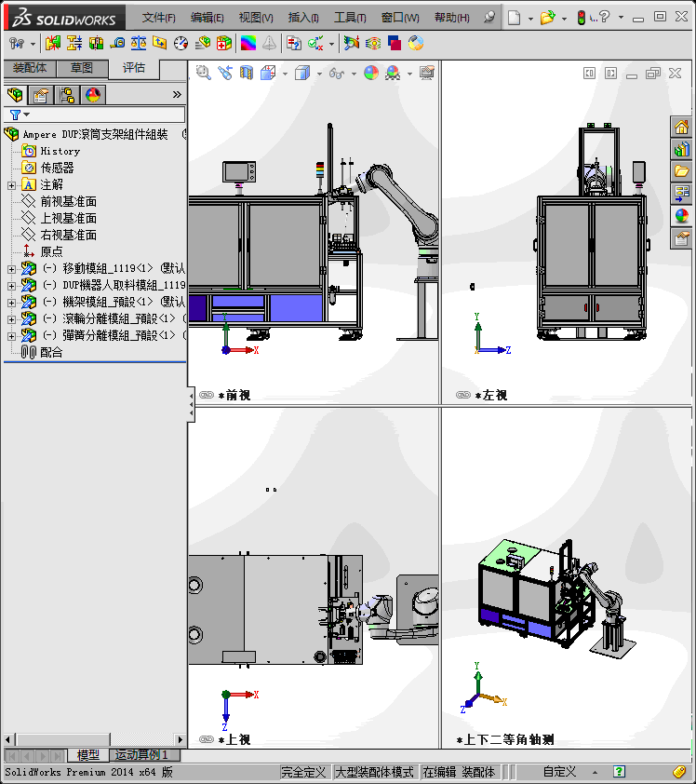Click the Open document folder button
This screenshot has width=696, height=784.
point(548,18)
